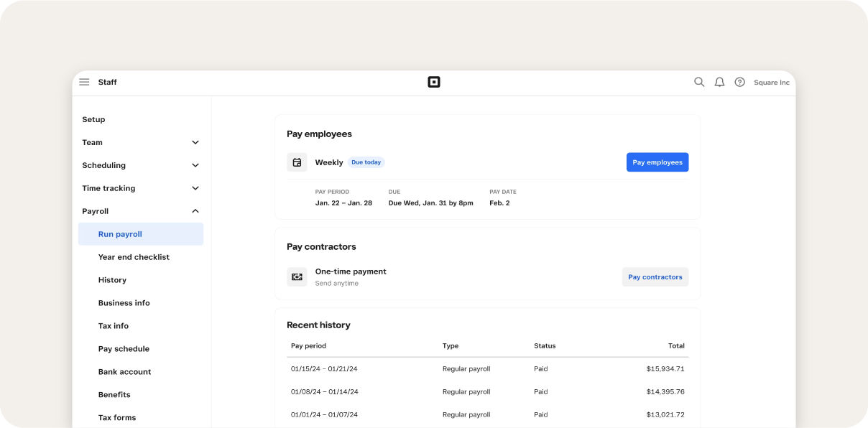Open the Bank account settings
Screen dimensions: 868x428
coord(124,371)
